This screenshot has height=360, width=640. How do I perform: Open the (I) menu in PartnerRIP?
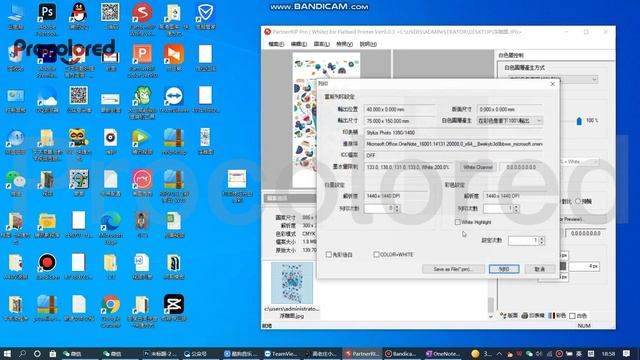pos(322,44)
